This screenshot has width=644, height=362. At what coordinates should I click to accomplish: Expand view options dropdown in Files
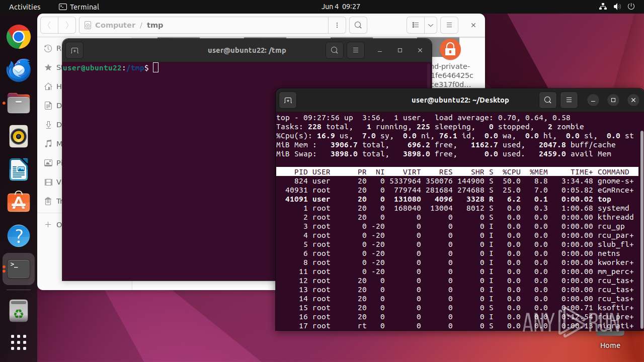coord(430,25)
